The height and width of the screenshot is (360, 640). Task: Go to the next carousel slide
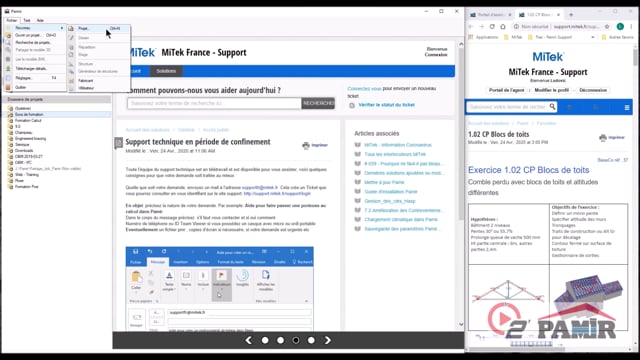click(x=327, y=340)
